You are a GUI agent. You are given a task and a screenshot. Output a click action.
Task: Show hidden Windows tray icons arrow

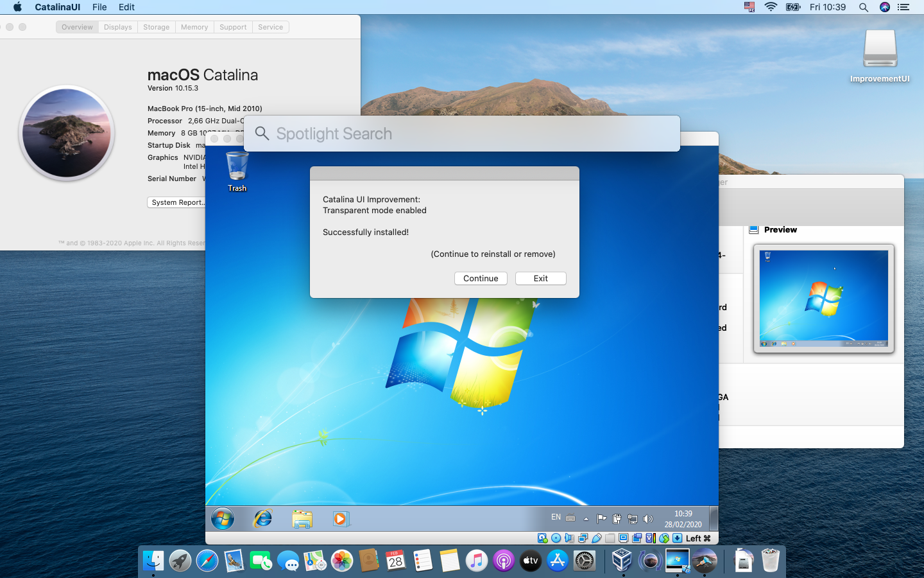[x=586, y=519]
